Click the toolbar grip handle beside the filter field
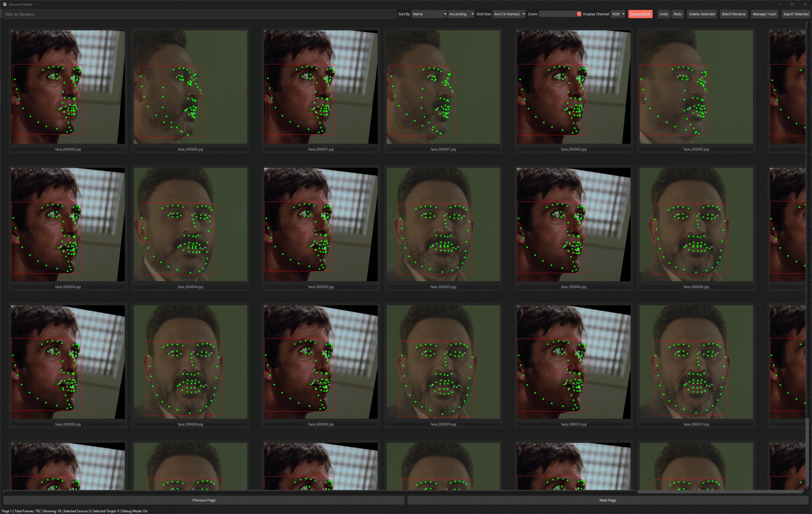This screenshot has height=514, width=812. pyautogui.click(x=2, y=14)
